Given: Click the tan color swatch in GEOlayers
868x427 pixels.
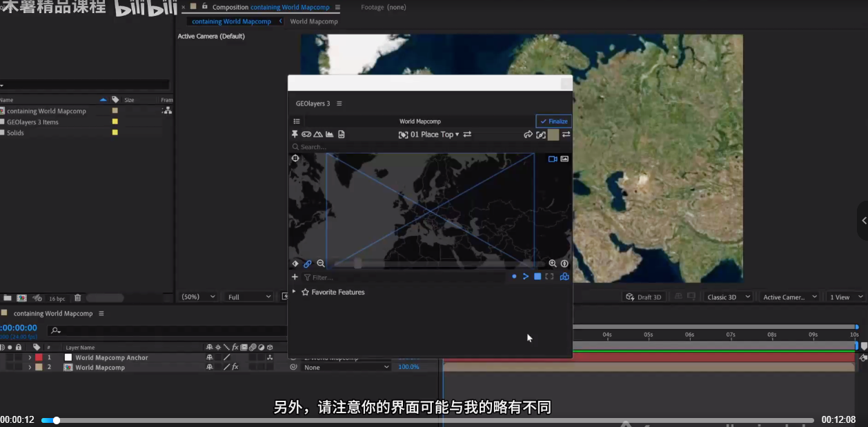Looking at the screenshot, I should pyautogui.click(x=553, y=135).
